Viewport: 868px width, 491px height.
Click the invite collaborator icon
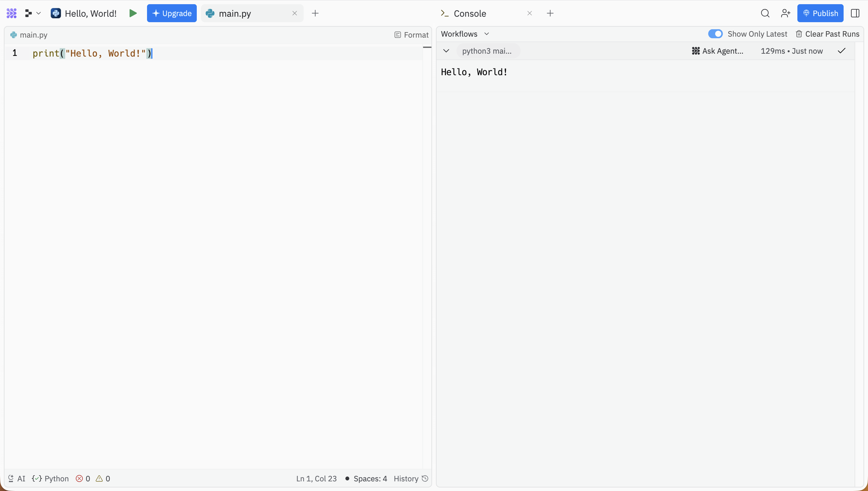pyautogui.click(x=786, y=13)
